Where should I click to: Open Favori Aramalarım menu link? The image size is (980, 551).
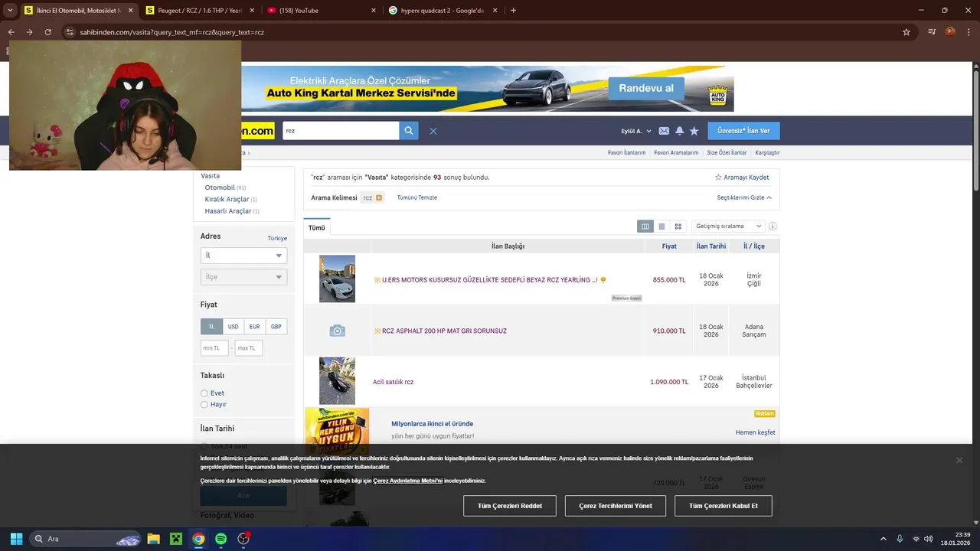[x=676, y=153]
